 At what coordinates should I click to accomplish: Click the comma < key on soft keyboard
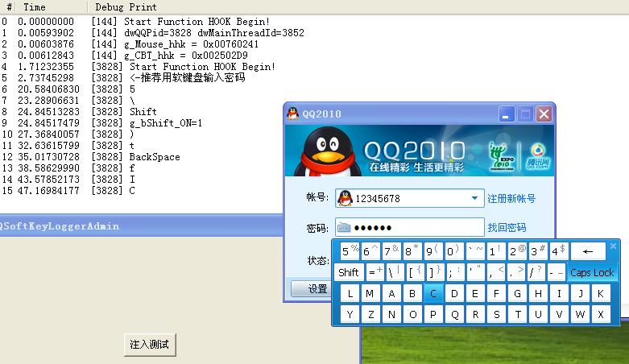tap(496, 272)
